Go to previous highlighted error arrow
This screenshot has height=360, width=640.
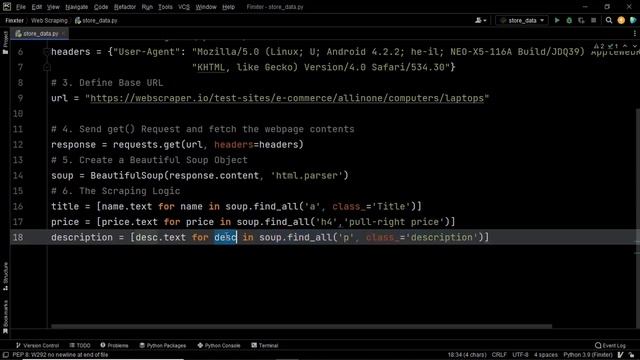pos(625,46)
